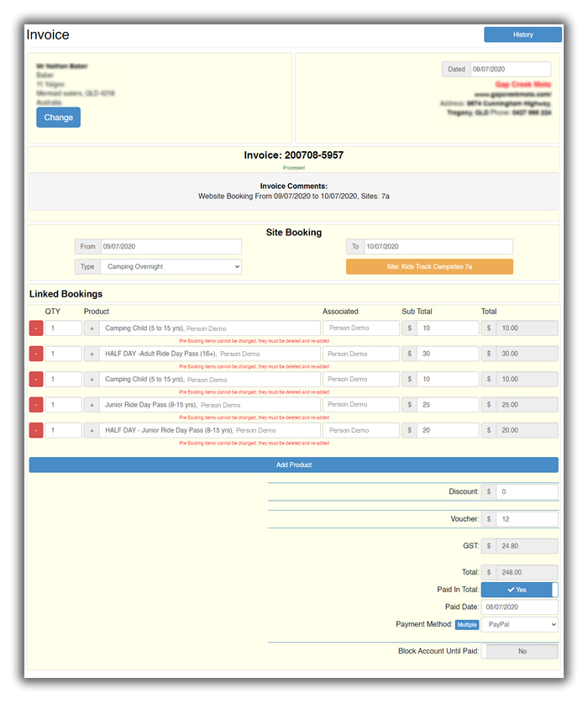Click the Dated field 08/07/2020
The image size is (588, 709).
510,69
